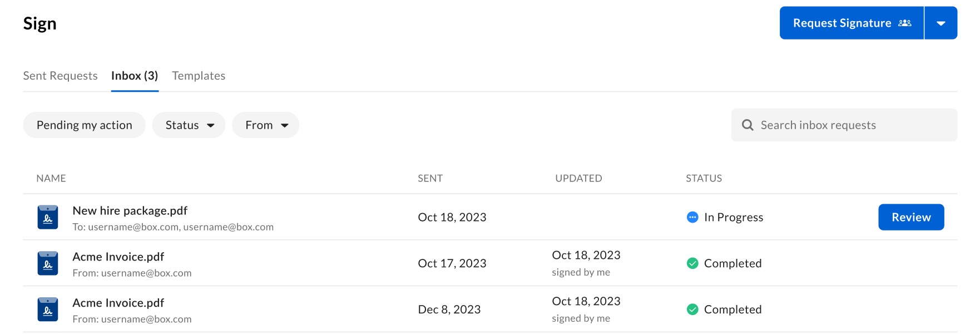Click the green Completed checkmark for Oct 17 invoice
Image resolution: width=980 pixels, height=334 pixels.
pos(692,263)
